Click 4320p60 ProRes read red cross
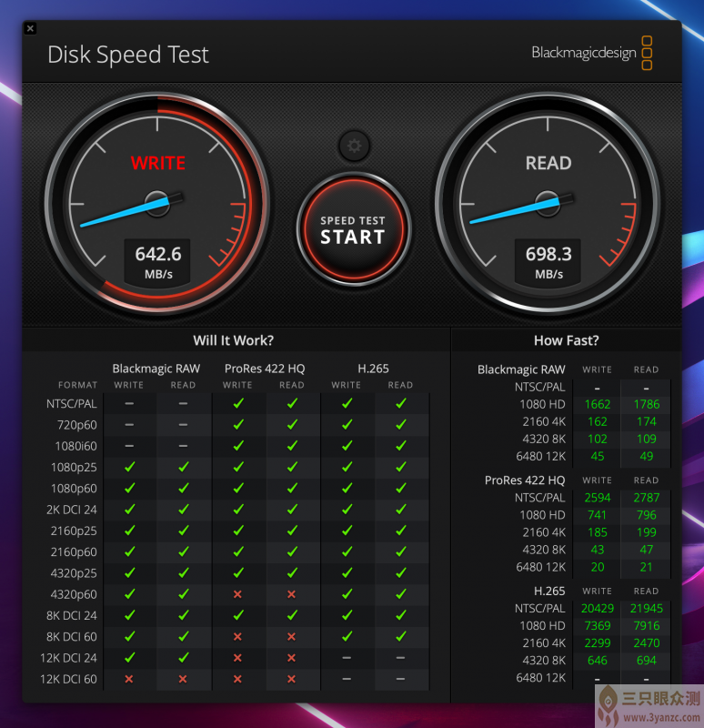The height and width of the screenshot is (728, 704). click(x=291, y=594)
